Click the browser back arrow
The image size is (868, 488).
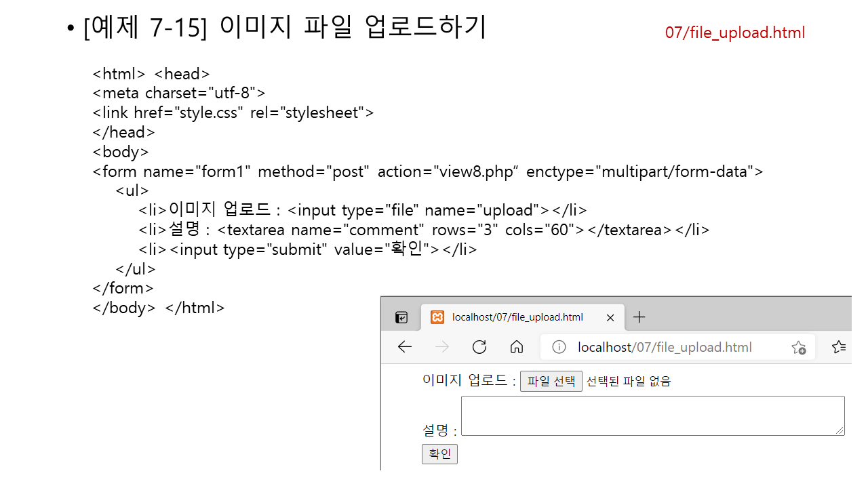tap(405, 347)
